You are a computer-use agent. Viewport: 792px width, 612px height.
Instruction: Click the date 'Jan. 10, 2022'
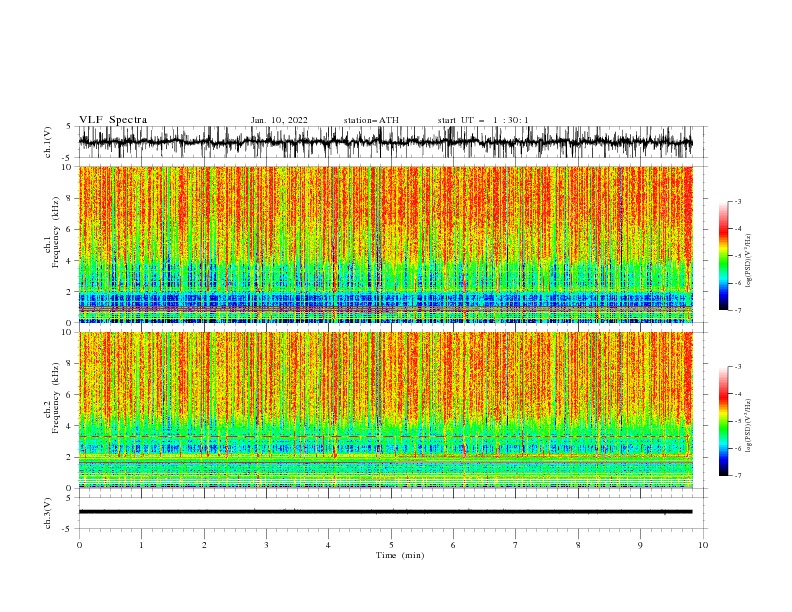pyautogui.click(x=279, y=120)
